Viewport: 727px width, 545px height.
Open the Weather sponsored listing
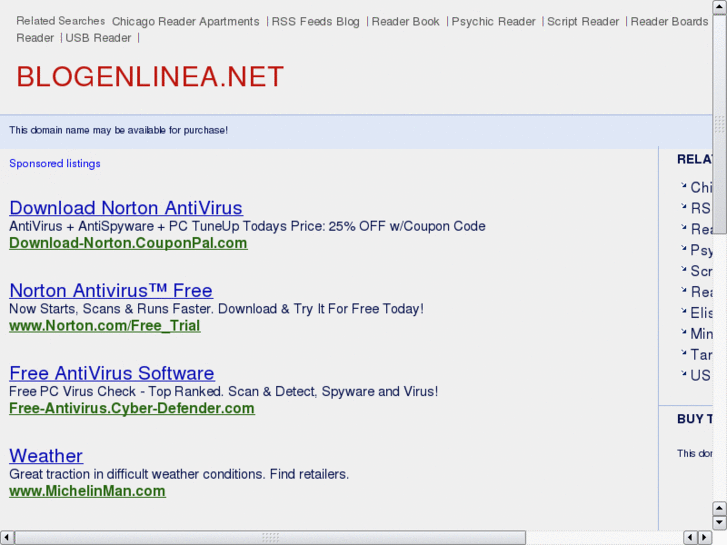click(x=46, y=456)
